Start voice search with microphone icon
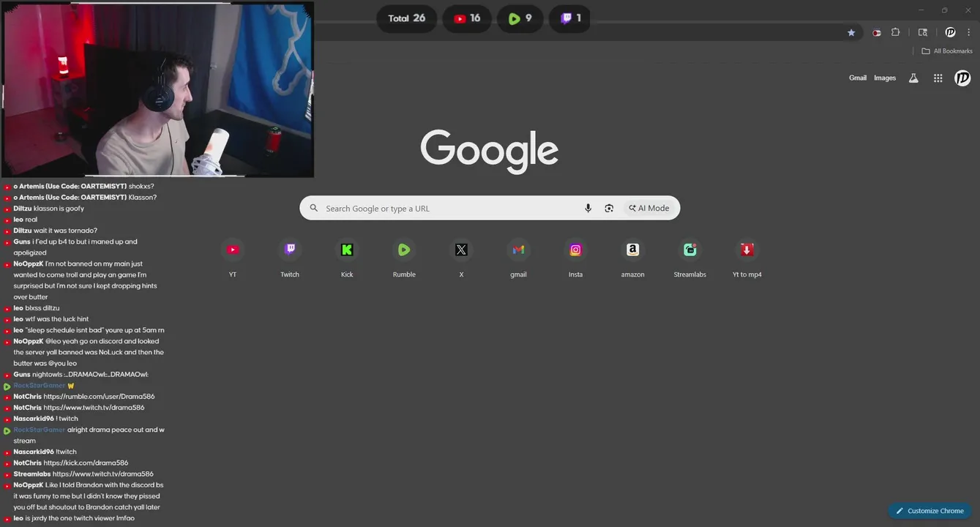Screen dimensions: 980x527 [588, 209]
